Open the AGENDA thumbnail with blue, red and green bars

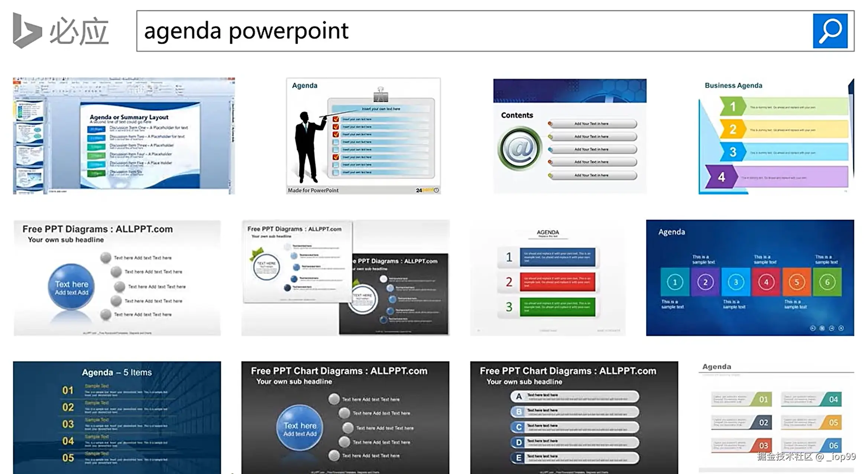(548, 278)
